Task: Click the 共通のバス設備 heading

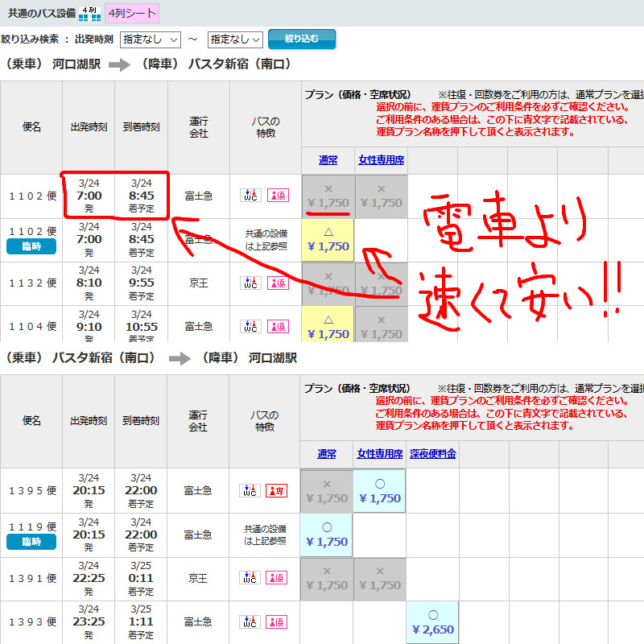Action: 42,13
